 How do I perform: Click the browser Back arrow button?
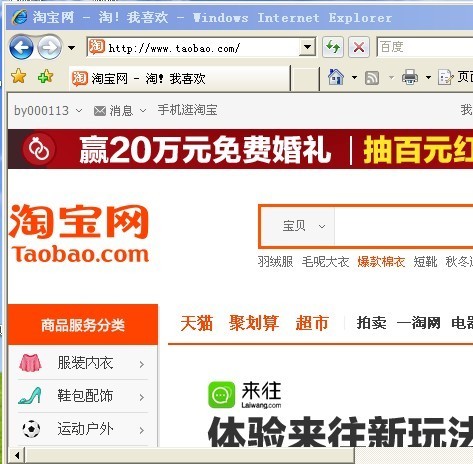[21, 47]
